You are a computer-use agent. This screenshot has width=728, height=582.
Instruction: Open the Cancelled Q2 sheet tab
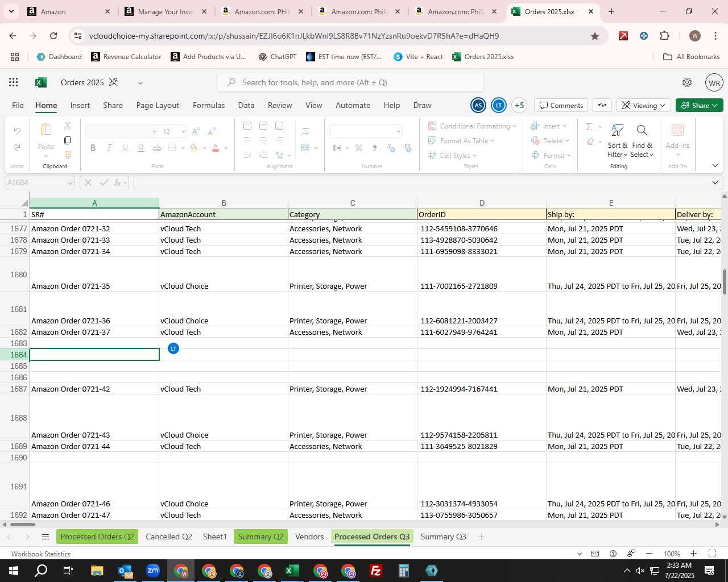pos(169,537)
